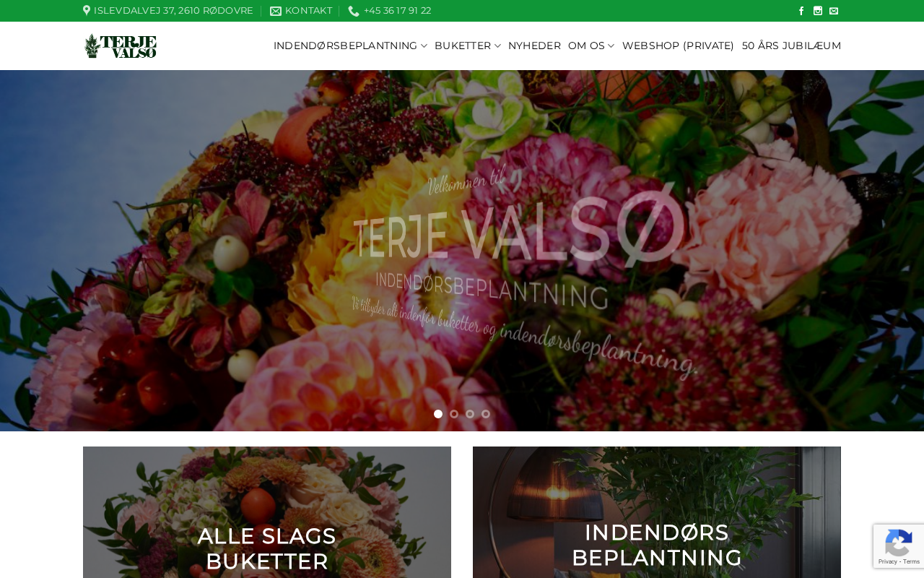The width and height of the screenshot is (924, 578).
Task: Open the ALLE SLAGS BUKETTER banner
Action: coord(267,512)
